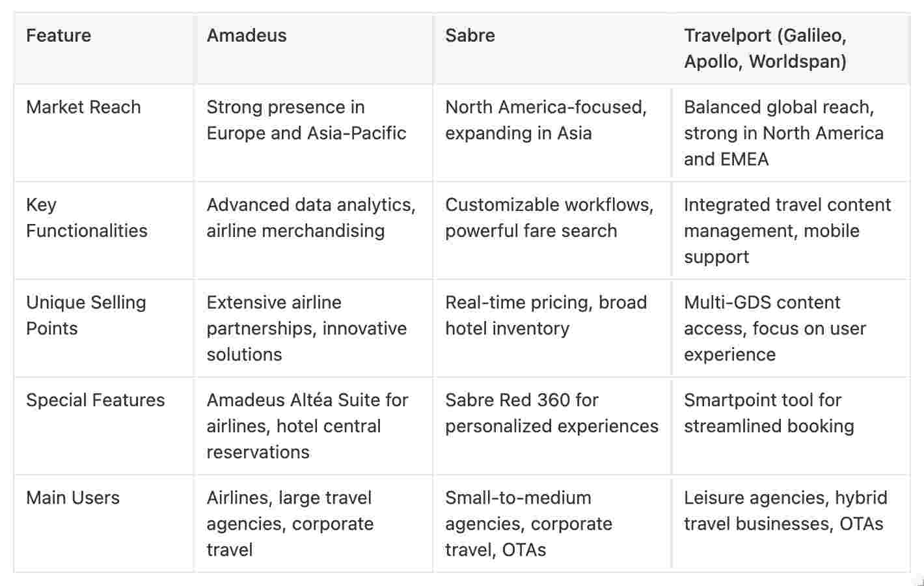Click the Sabre column header

pyautogui.click(x=470, y=35)
